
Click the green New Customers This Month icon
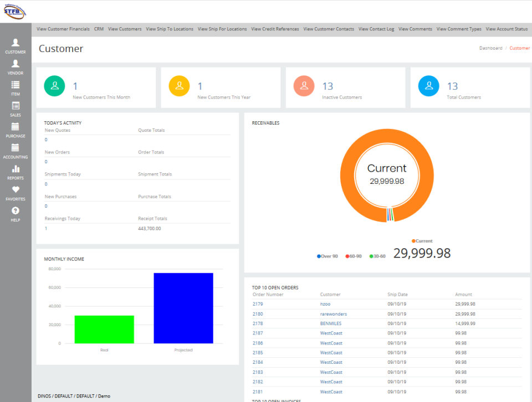[x=54, y=86]
